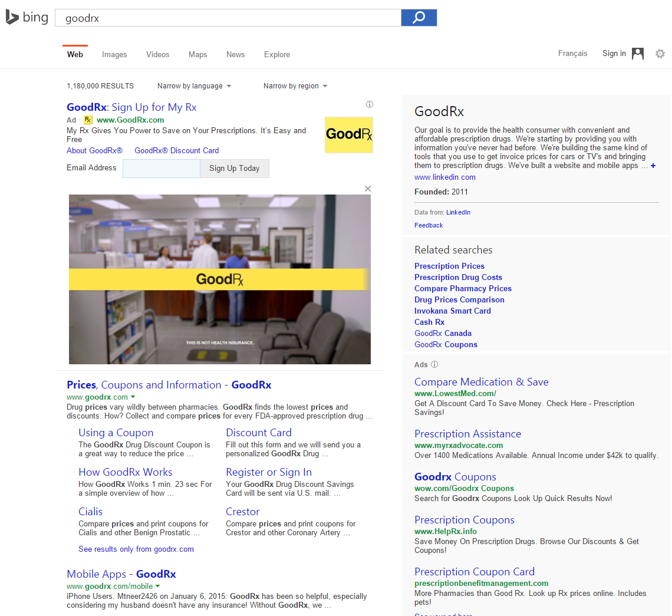The width and height of the screenshot is (672, 616).
Task: Open the Prescription Drug Costs related search
Action: coord(458,277)
